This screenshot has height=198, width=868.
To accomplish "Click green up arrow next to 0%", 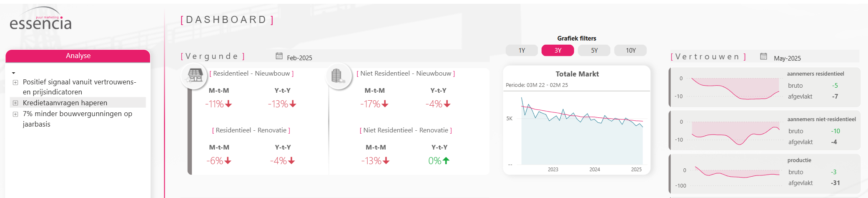I will tap(446, 161).
